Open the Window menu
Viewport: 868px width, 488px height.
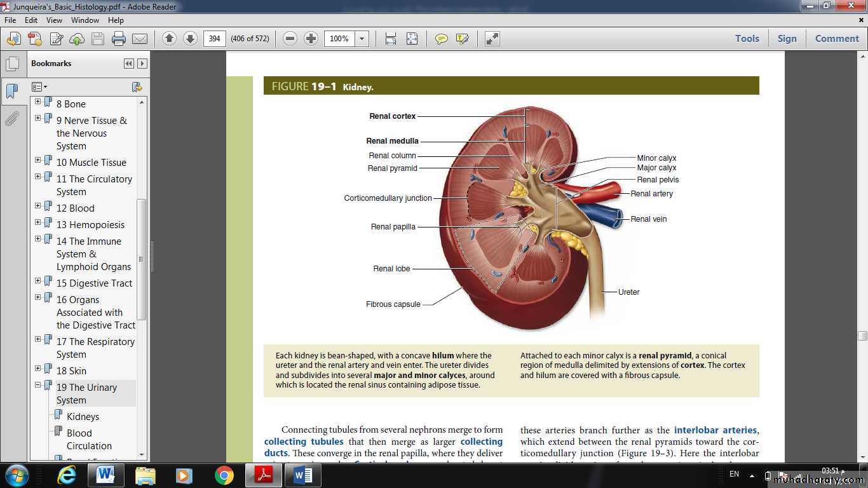coord(85,20)
